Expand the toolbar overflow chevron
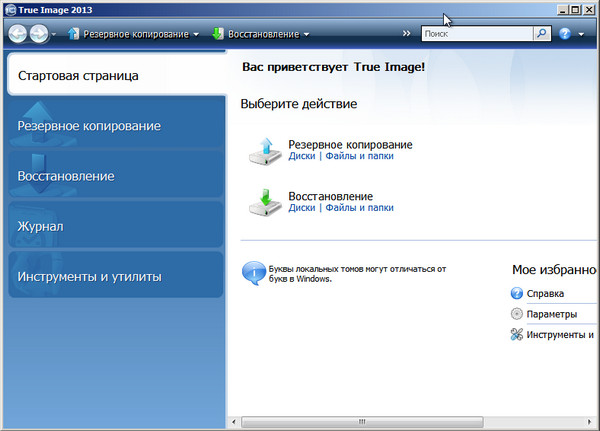 point(406,34)
